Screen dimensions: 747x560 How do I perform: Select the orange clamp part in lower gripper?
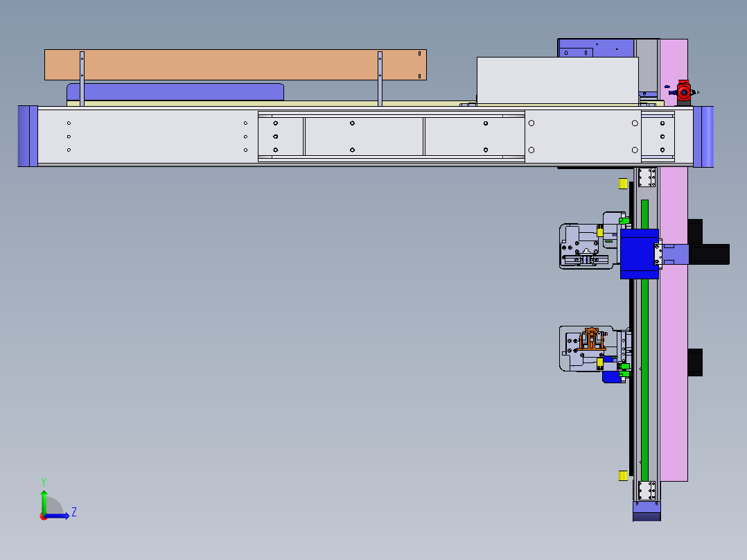[x=592, y=340]
